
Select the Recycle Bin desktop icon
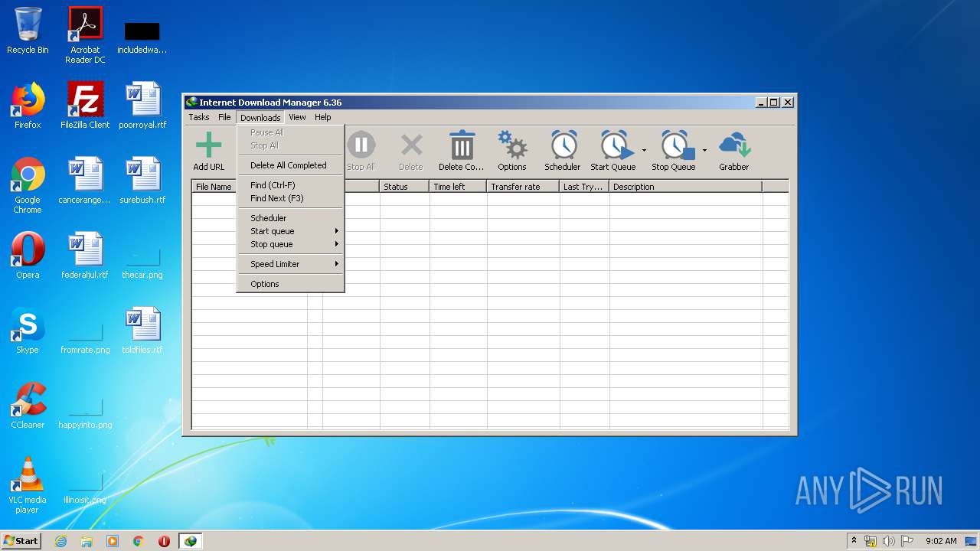click(28, 31)
